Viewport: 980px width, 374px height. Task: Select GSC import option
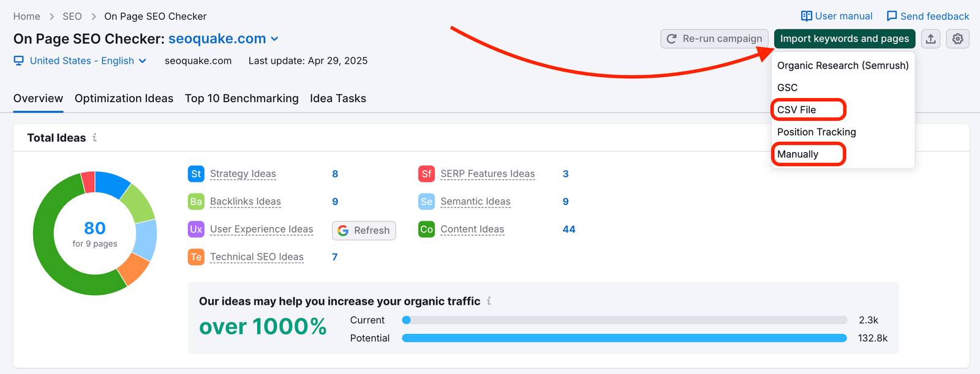click(843, 88)
